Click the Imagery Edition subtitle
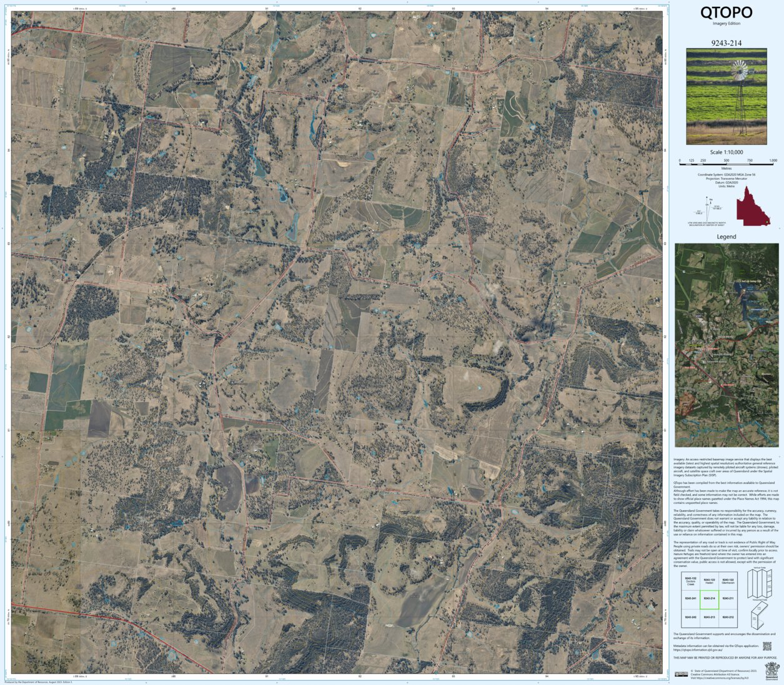The height and width of the screenshot is (685, 784). pos(727,23)
